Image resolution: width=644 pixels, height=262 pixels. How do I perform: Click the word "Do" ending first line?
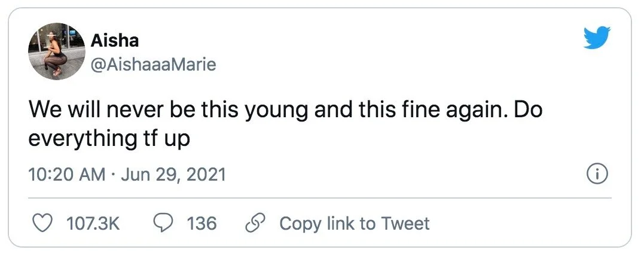point(529,112)
